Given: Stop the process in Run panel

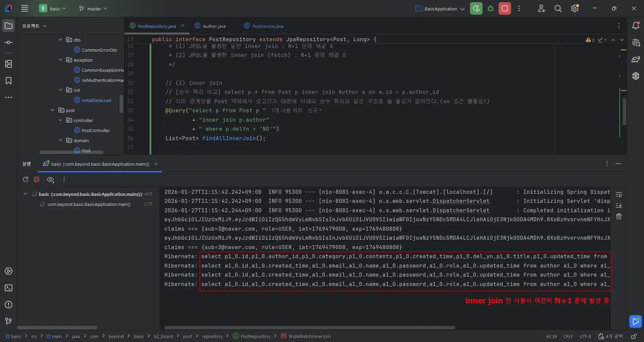Looking at the screenshot, I should 37,180.
